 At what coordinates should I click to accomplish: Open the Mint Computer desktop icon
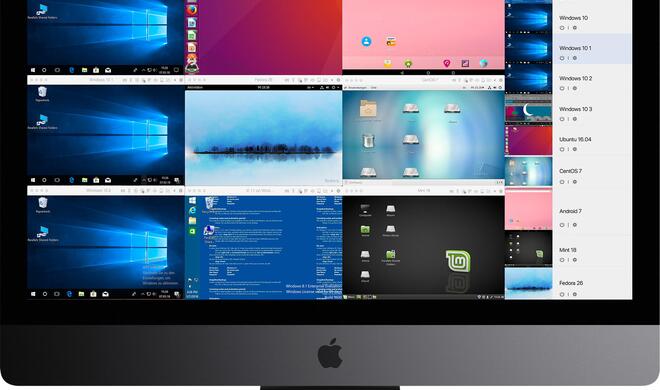coord(365,210)
